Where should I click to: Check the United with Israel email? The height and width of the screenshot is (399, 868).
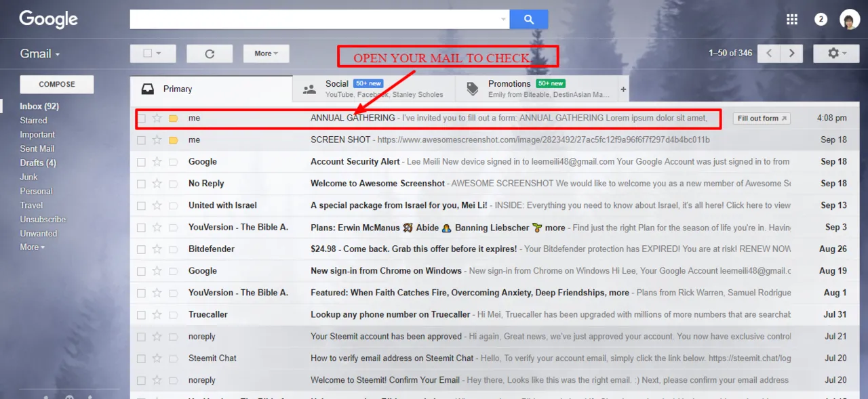click(x=142, y=205)
